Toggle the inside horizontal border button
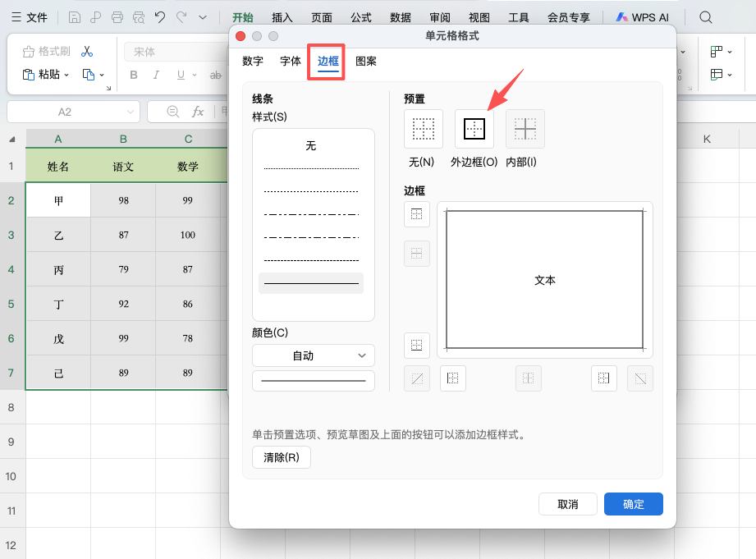This screenshot has width=756, height=559. point(416,253)
